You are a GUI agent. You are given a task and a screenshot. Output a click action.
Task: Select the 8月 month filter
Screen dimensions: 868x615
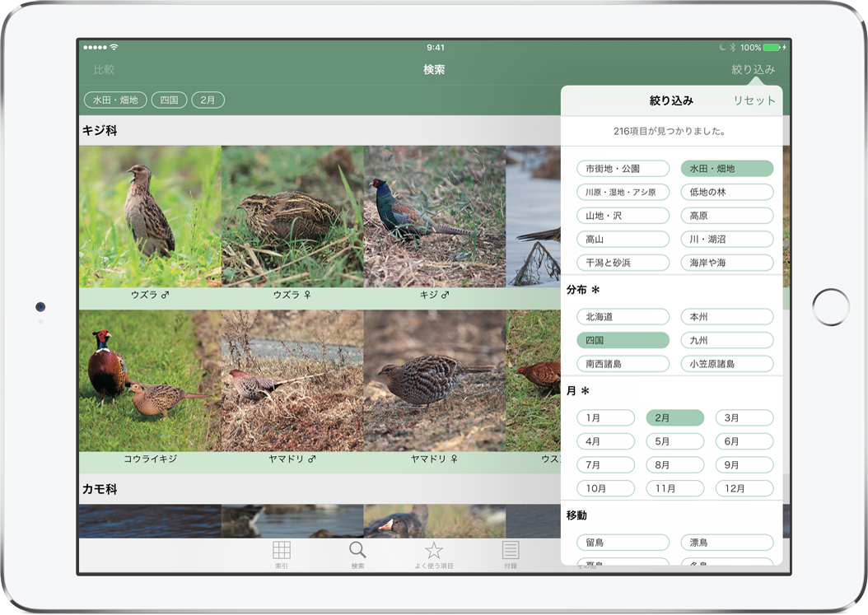pos(674,465)
